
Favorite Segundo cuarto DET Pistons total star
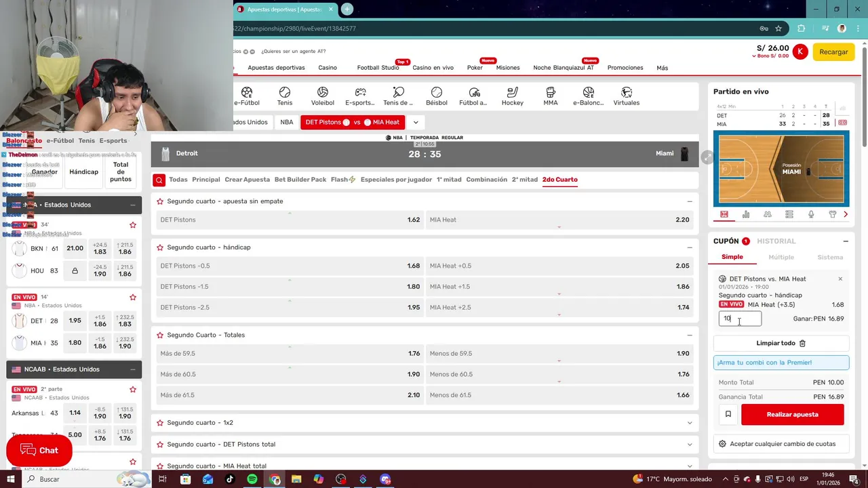click(x=161, y=445)
